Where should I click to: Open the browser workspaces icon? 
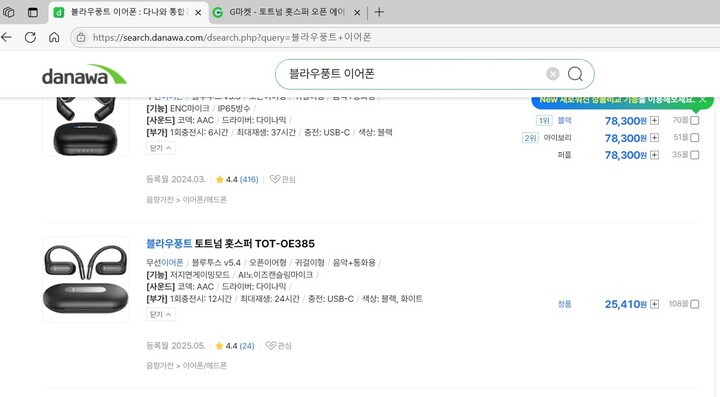tap(9, 12)
